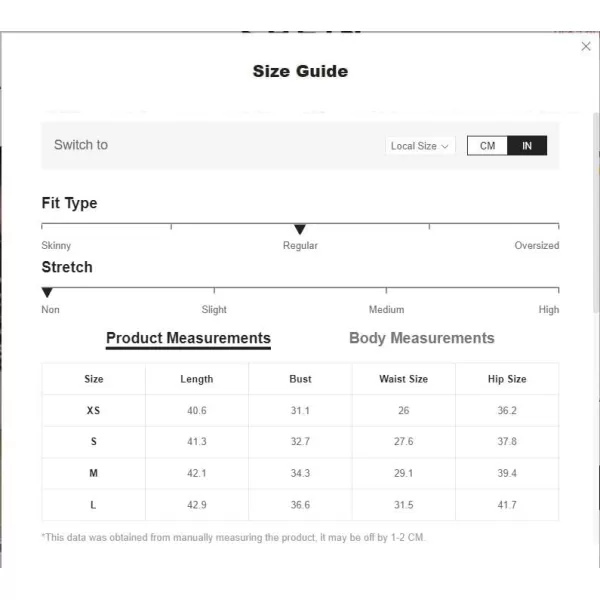Click the Stretch Non marker triangle
This screenshot has height=600, width=600.
click(x=47, y=292)
